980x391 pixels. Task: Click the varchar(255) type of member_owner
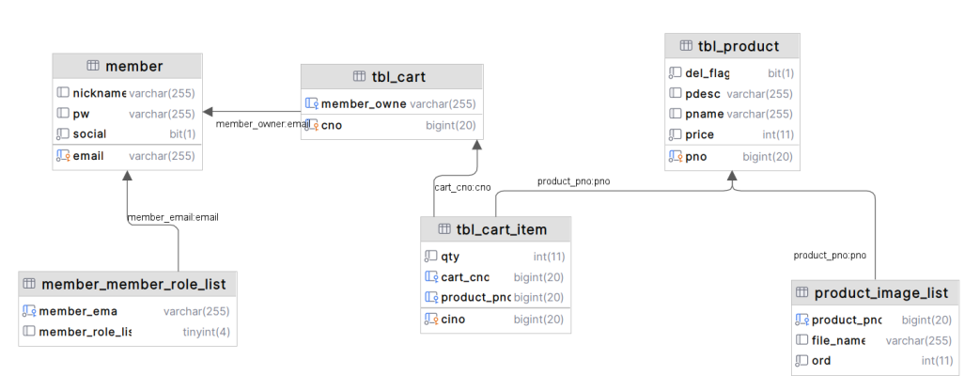(443, 103)
